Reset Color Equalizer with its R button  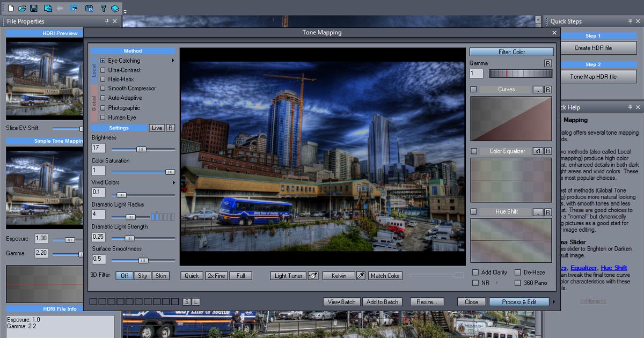[x=548, y=151]
